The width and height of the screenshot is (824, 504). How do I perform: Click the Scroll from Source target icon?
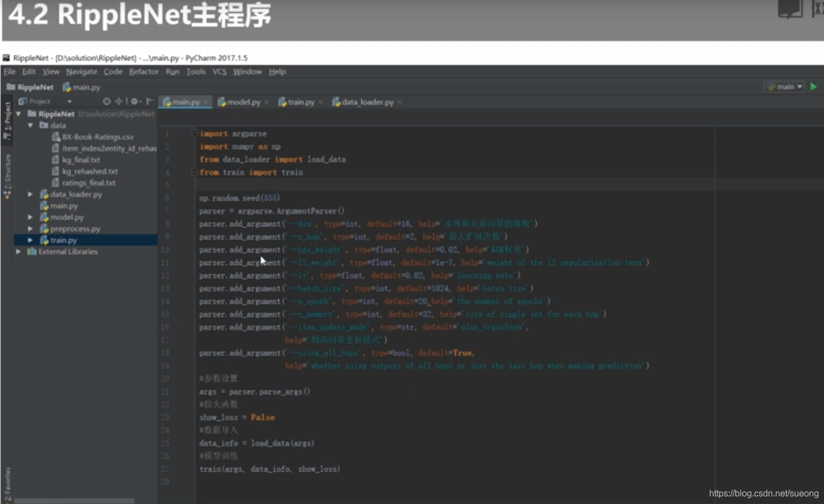click(x=106, y=101)
